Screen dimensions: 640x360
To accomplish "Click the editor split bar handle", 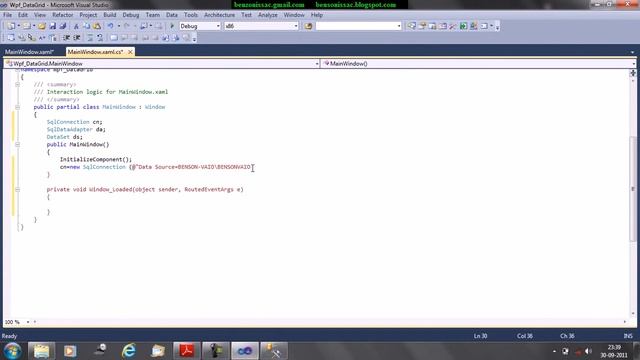I will [633, 73].
